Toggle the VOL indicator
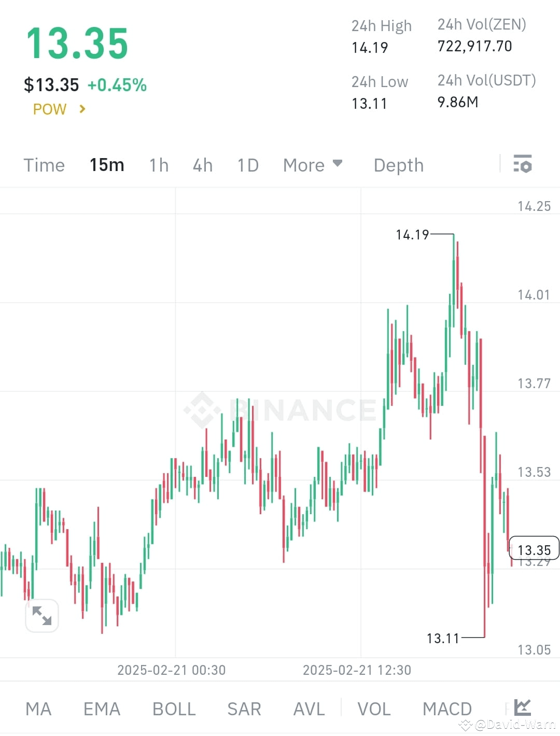Image resolution: width=560 pixels, height=736 pixels. [373, 709]
